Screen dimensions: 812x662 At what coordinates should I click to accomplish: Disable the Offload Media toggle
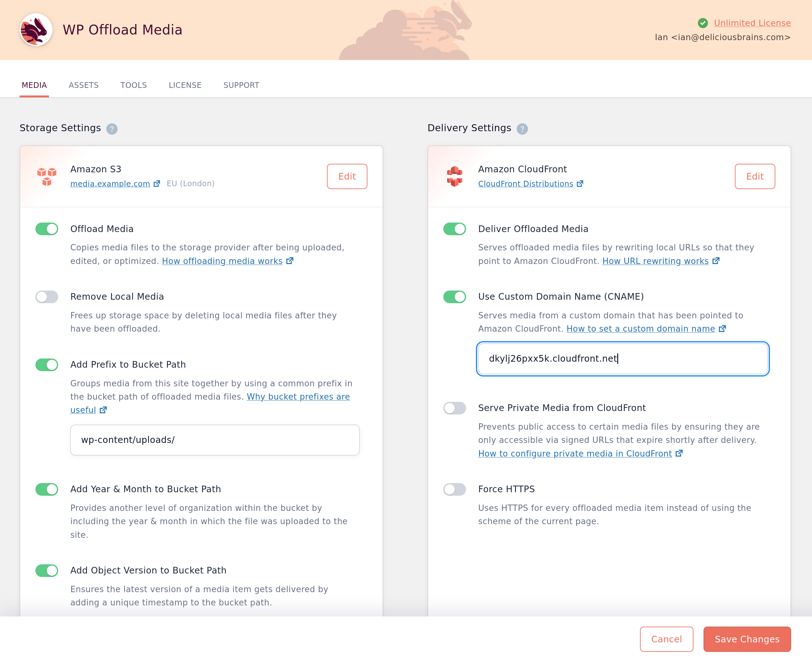[x=46, y=229]
